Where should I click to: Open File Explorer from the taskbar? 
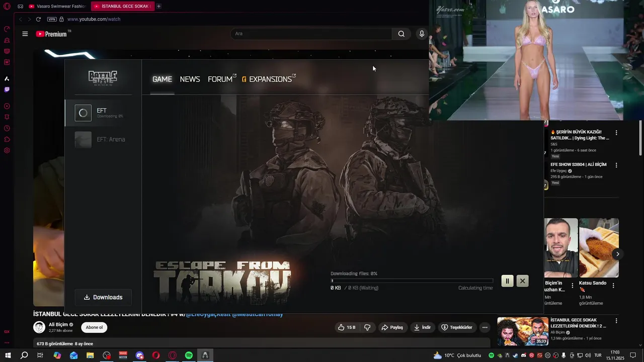(90, 355)
